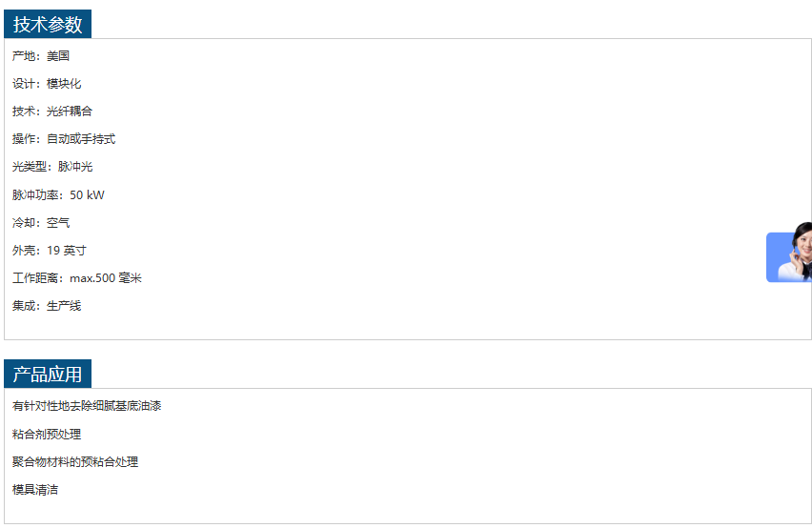Click the 有针对性地去除细腻基底油漆 application line
Image resolution: width=812 pixels, height=528 pixels.
87,406
